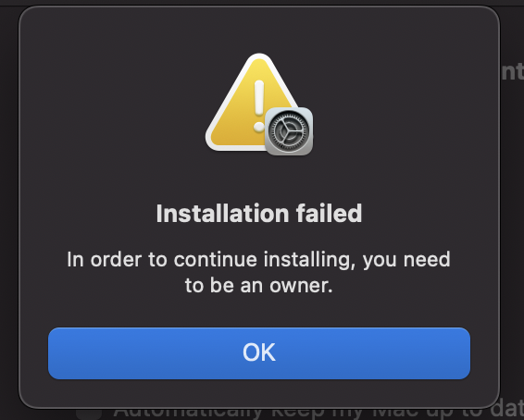Image resolution: width=524 pixels, height=420 pixels.
Task: Click the word "owner" in the message
Action: pyautogui.click(x=300, y=286)
